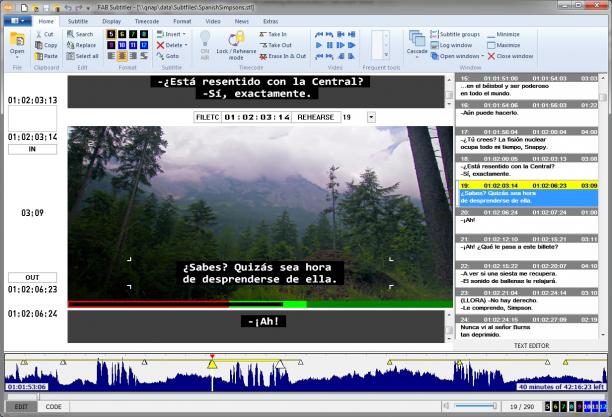
Task: Expand the Open windows dropdown
Action: 482,56
